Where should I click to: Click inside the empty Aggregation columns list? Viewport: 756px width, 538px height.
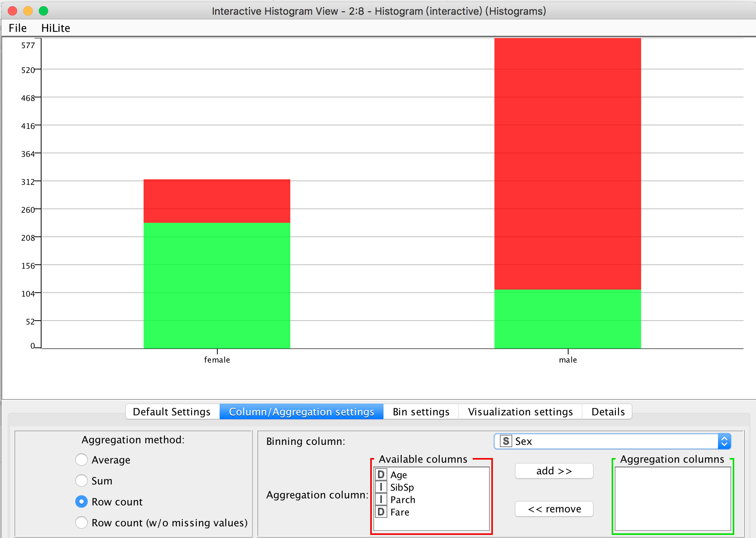point(673,499)
